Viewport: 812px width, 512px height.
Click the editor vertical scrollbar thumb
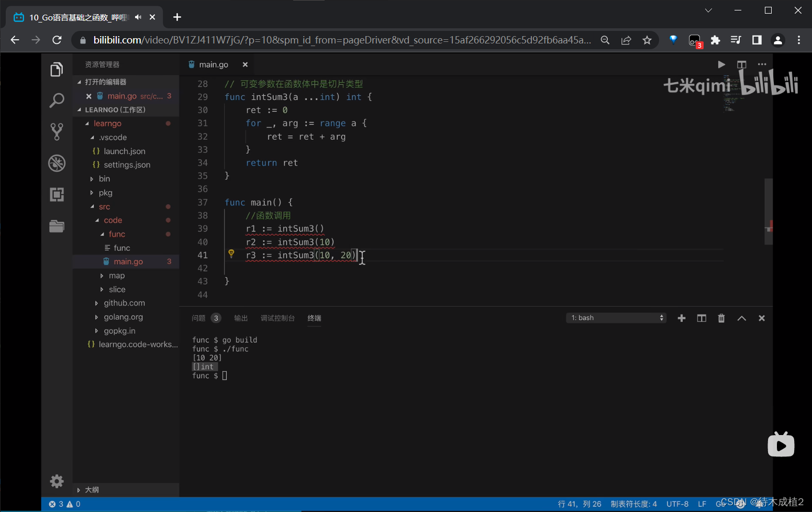[x=769, y=212]
